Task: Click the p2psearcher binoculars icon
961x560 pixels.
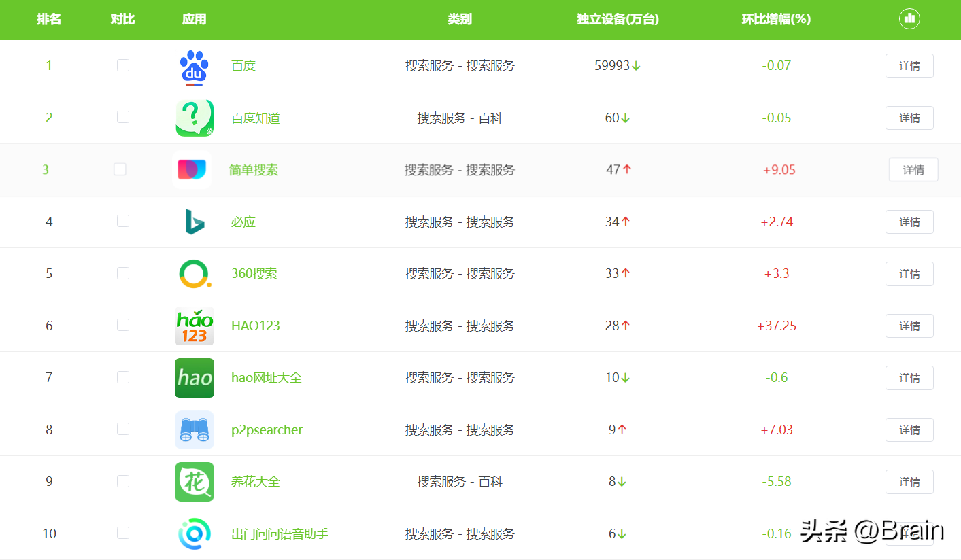Action: 195,430
